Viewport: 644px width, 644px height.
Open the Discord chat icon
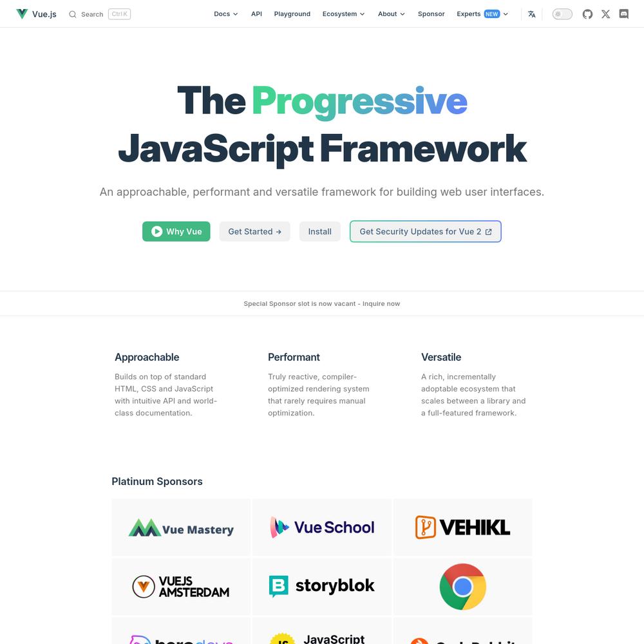(x=623, y=14)
